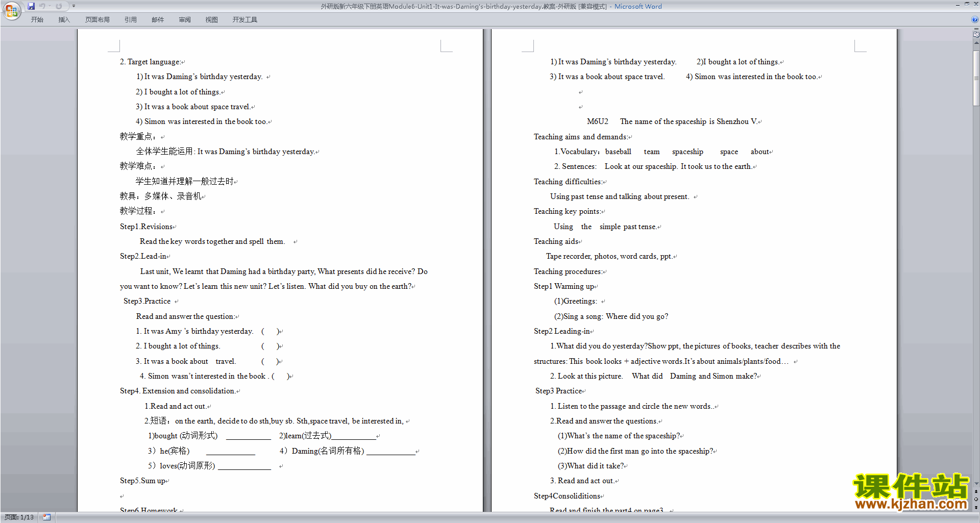Image resolution: width=980 pixels, height=523 pixels.
Task: Restore down the Word window
Action: (967, 5)
